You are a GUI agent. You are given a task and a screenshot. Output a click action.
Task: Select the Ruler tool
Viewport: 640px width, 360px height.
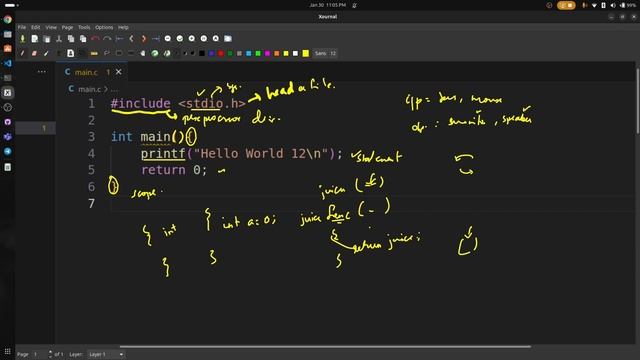[94, 53]
